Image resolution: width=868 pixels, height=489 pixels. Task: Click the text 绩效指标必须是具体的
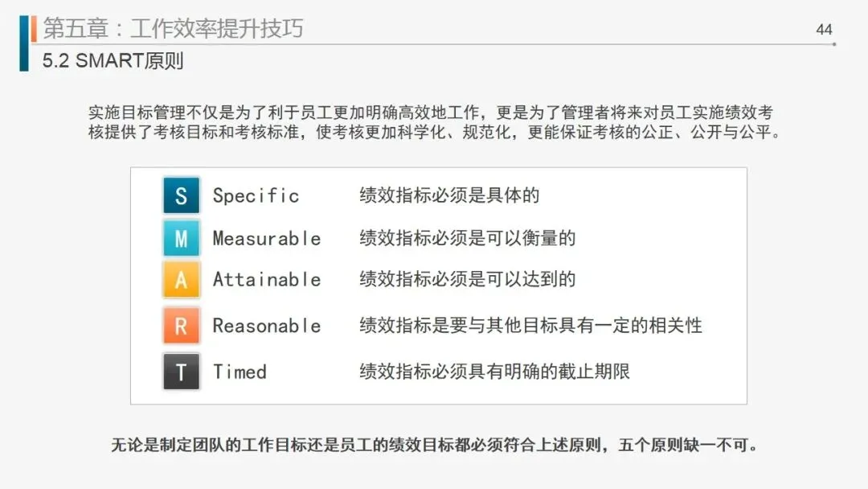pos(448,195)
